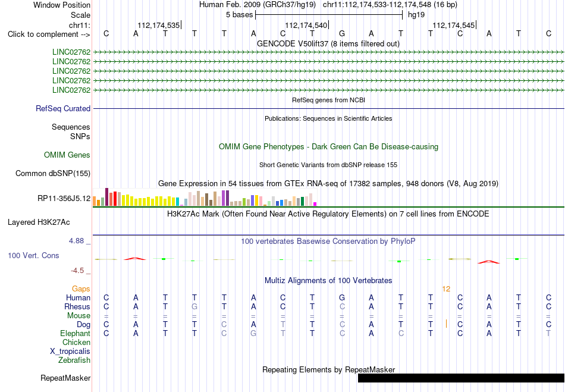Image resolution: width=565 pixels, height=392 pixels.
Task: Click the Window Position label
Action: [x=62, y=5]
